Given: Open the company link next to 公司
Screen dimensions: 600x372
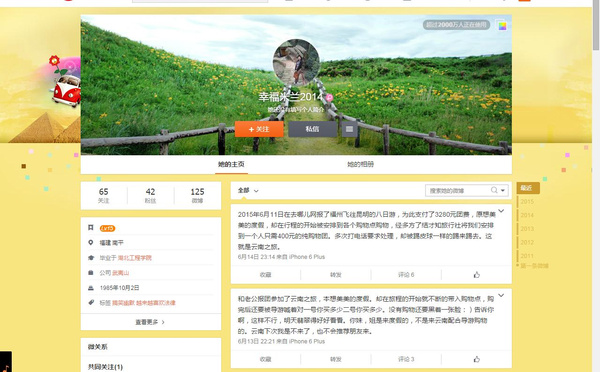Looking at the screenshot, I should [121, 273].
